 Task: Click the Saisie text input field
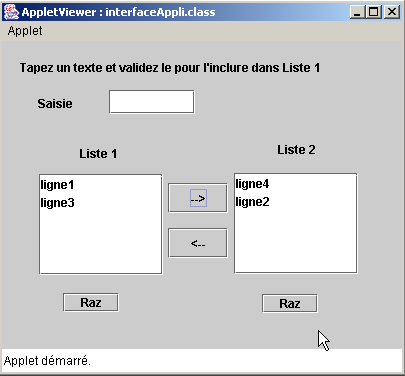[152, 102]
